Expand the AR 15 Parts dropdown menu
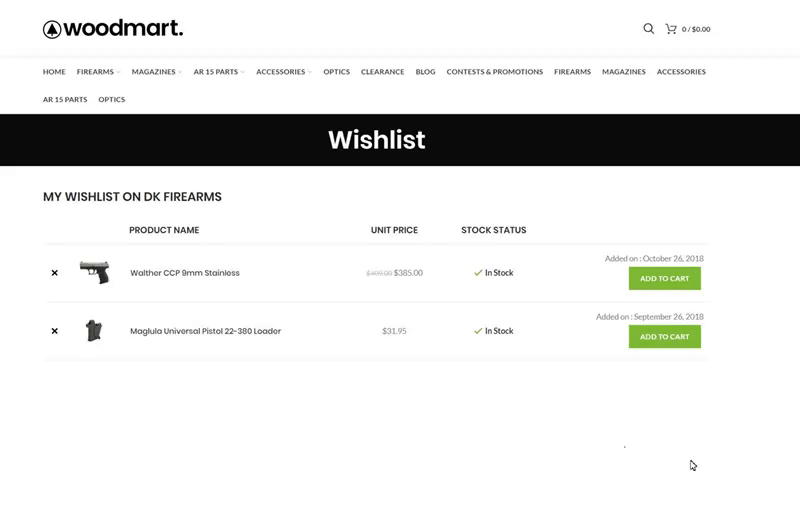 [x=219, y=72]
